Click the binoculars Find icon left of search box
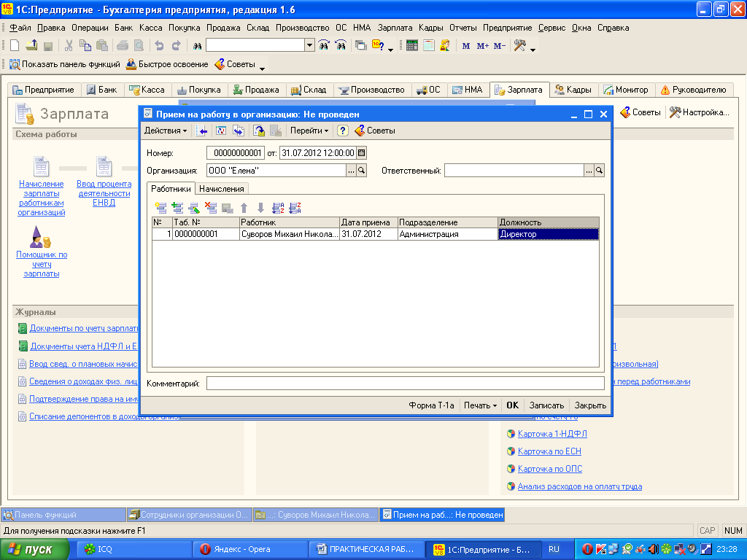This screenshot has height=560, width=747. pos(197,46)
